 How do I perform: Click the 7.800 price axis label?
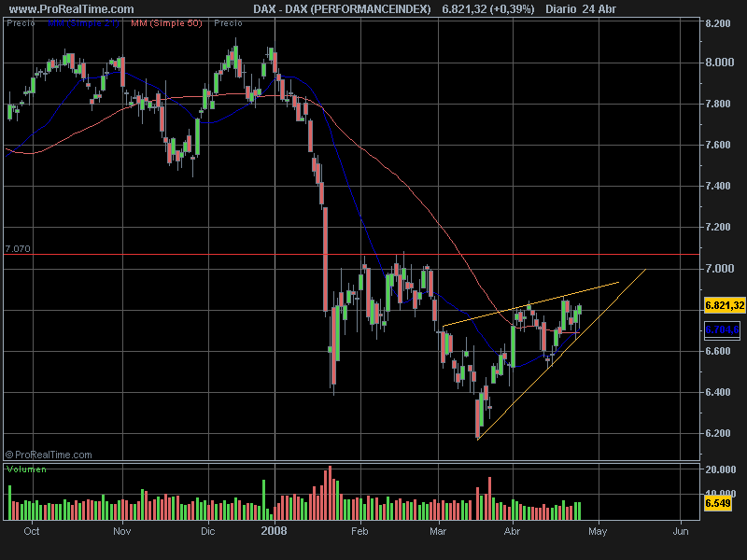coord(718,104)
